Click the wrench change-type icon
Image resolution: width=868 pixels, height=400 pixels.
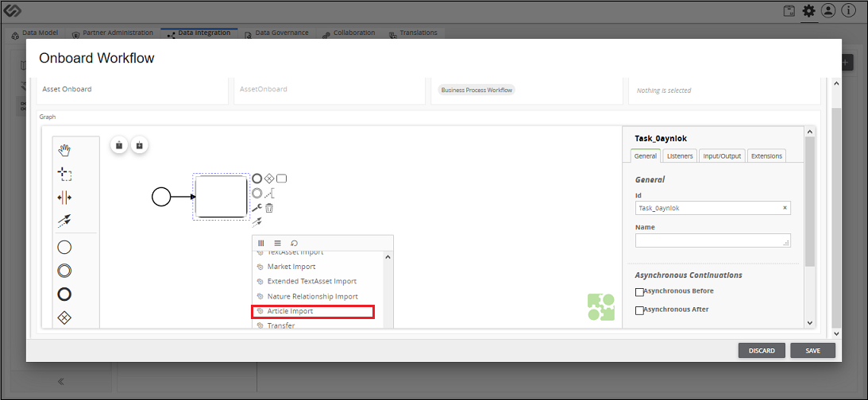(257, 208)
